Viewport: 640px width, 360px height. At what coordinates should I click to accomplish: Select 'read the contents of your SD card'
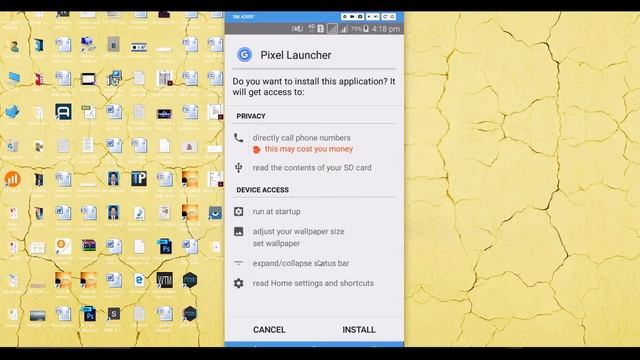coord(312,168)
